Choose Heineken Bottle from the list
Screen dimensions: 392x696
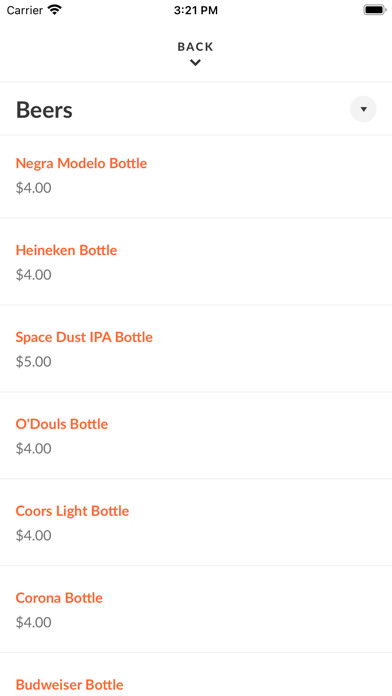coord(67,250)
